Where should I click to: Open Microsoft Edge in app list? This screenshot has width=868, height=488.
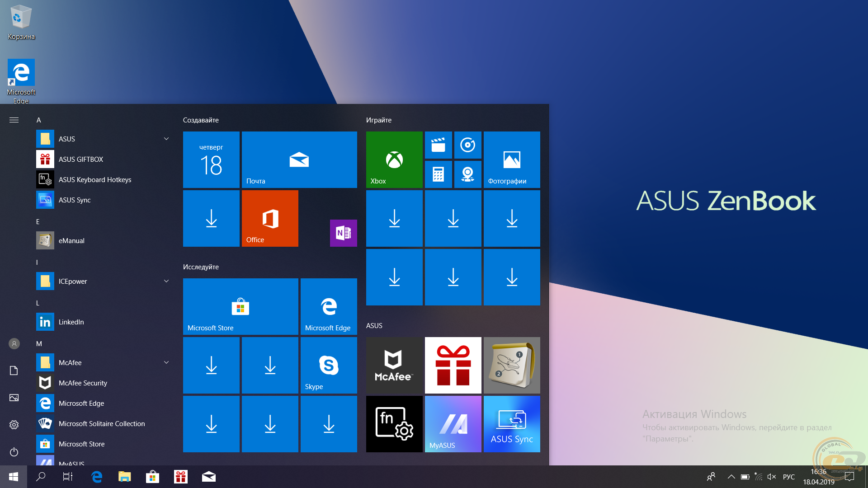coord(104,403)
